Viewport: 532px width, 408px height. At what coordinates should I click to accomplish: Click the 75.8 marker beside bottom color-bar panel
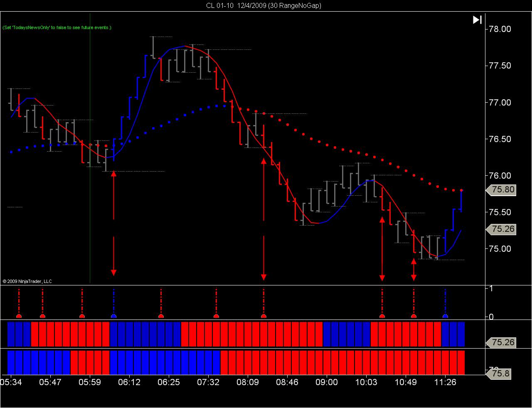(x=498, y=374)
